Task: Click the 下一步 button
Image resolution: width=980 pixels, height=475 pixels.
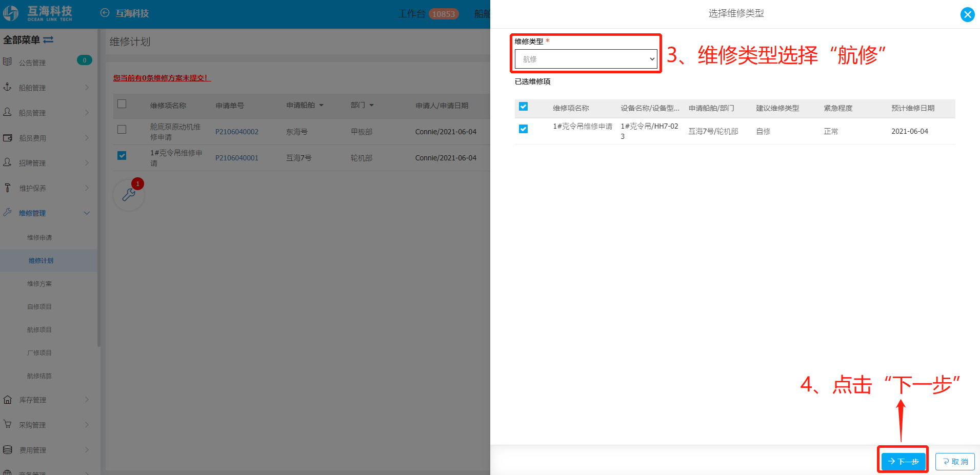Action: tap(903, 462)
